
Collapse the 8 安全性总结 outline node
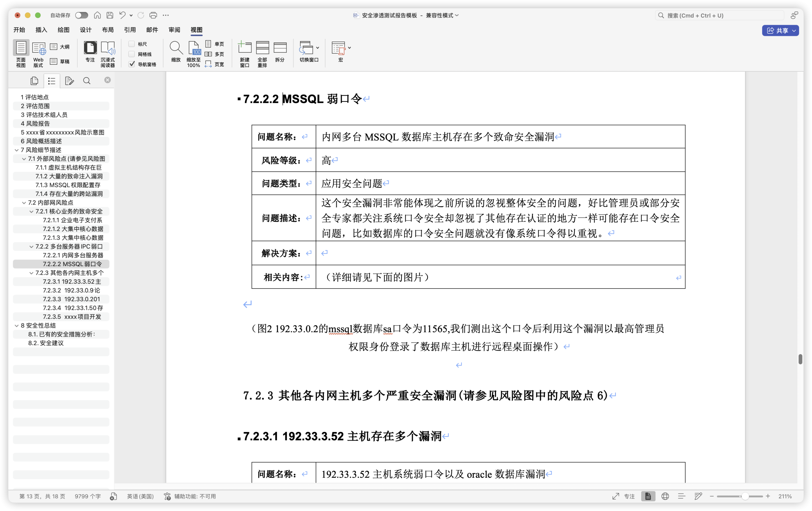(16, 326)
